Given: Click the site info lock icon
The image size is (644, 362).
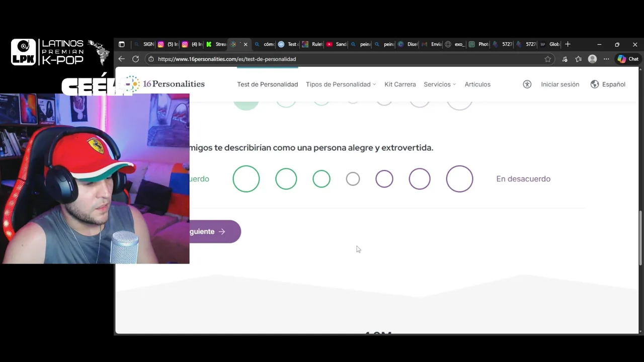Looking at the screenshot, I should 151,59.
